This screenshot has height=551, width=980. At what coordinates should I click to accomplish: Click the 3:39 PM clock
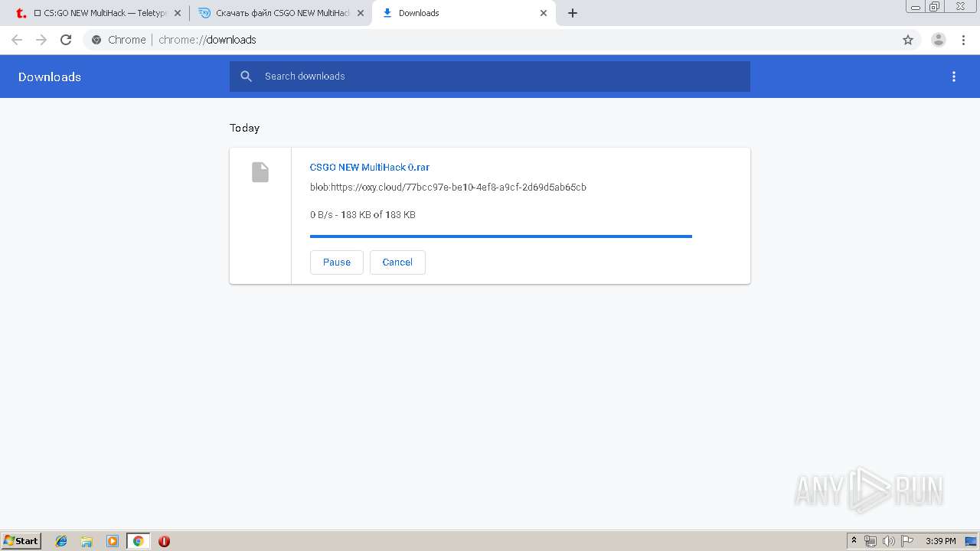click(941, 541)
